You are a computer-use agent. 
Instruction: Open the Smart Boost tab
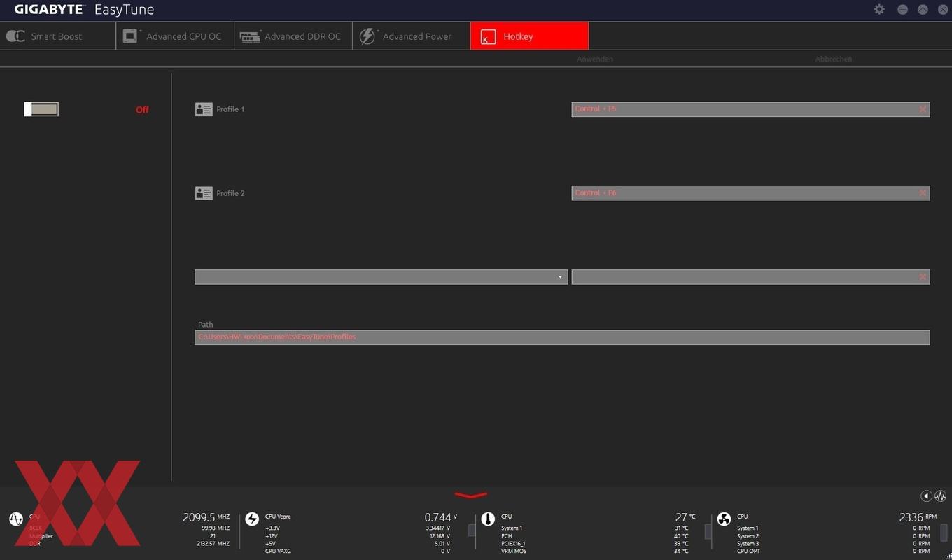coord(57,36)
